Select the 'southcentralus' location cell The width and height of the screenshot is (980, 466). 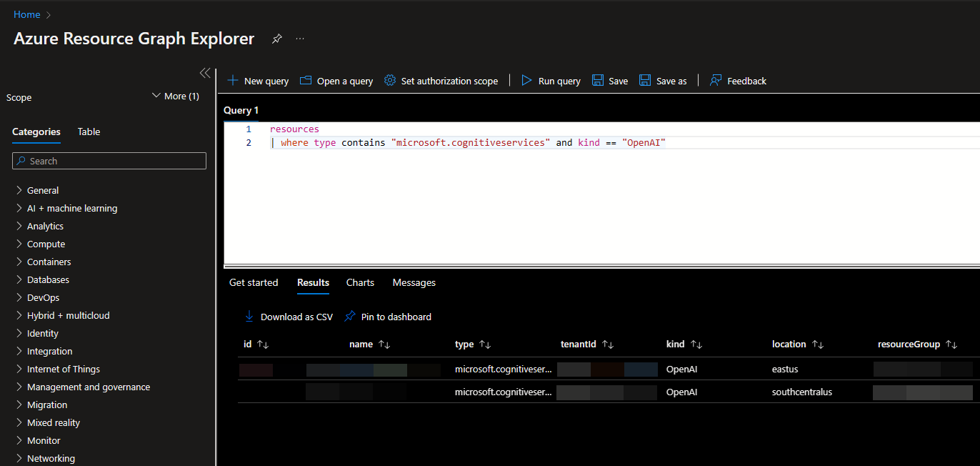coord(802,392)
